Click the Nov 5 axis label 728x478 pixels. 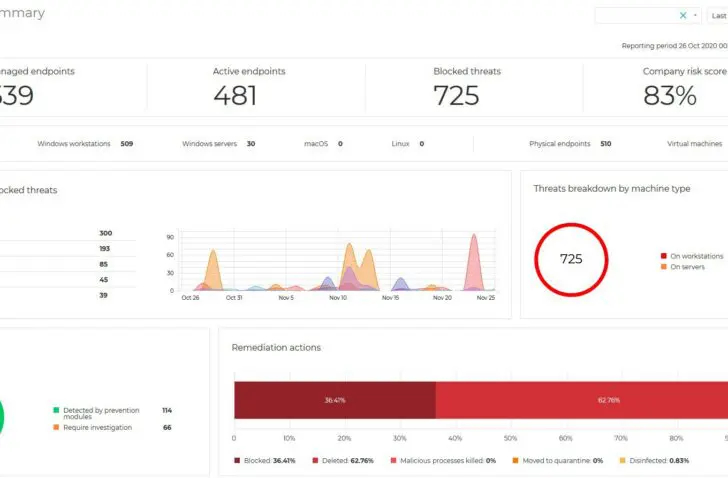pyautogui.click(x=286, y=298)
